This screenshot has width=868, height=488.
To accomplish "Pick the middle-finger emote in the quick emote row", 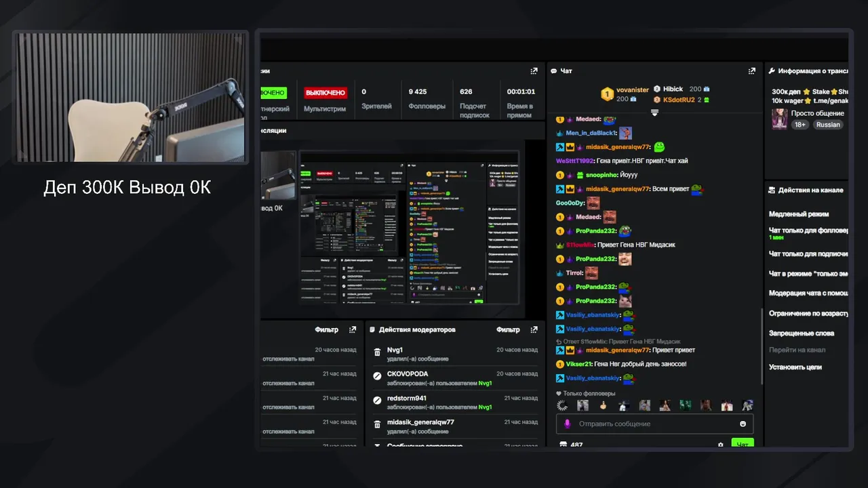I will click(x=602, y=405).
